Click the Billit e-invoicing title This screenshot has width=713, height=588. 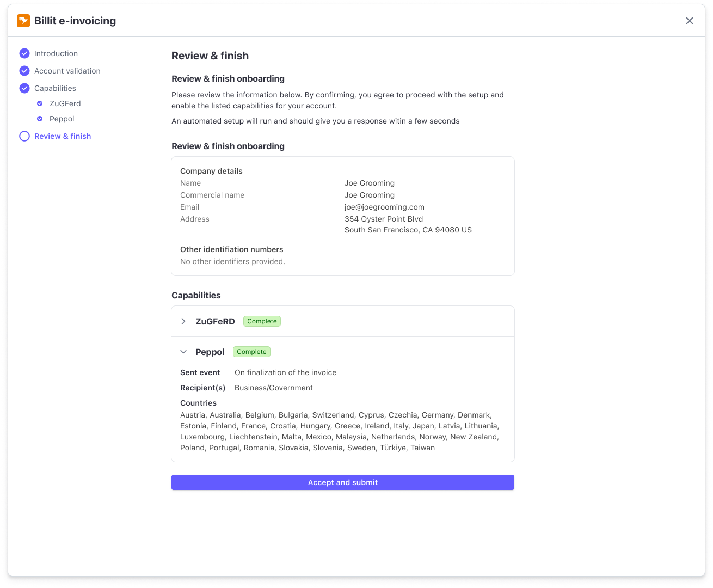point(75,21)
